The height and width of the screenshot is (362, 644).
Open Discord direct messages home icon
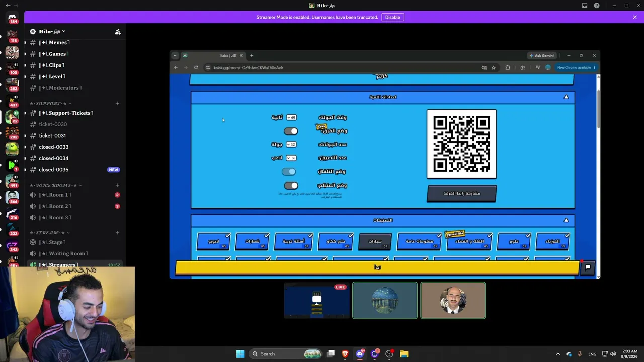coord(12,18)
